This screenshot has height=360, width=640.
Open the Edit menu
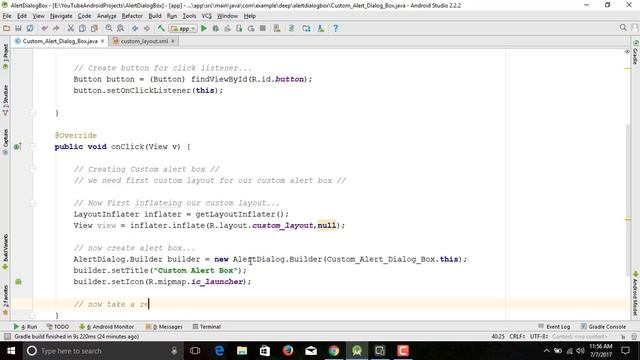click(x=22, y=16)
